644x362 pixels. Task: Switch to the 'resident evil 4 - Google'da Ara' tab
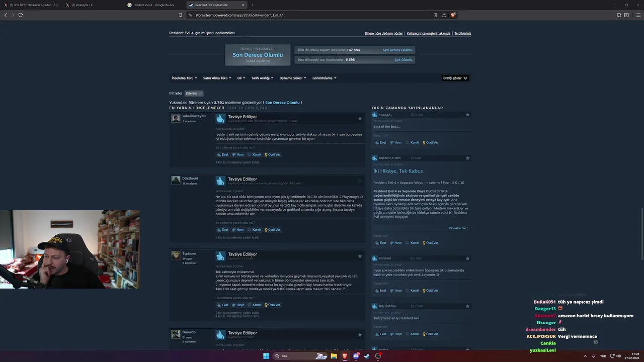[153, 5]
